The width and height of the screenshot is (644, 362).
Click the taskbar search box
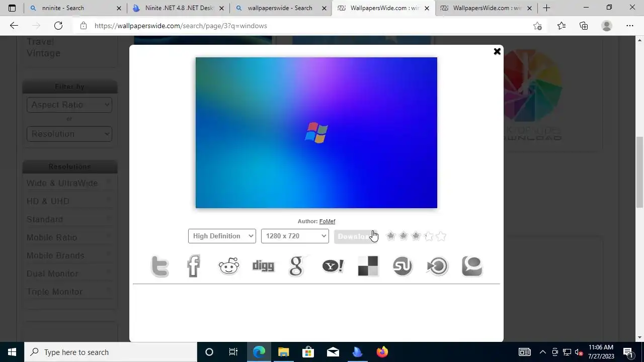point(111,352)
